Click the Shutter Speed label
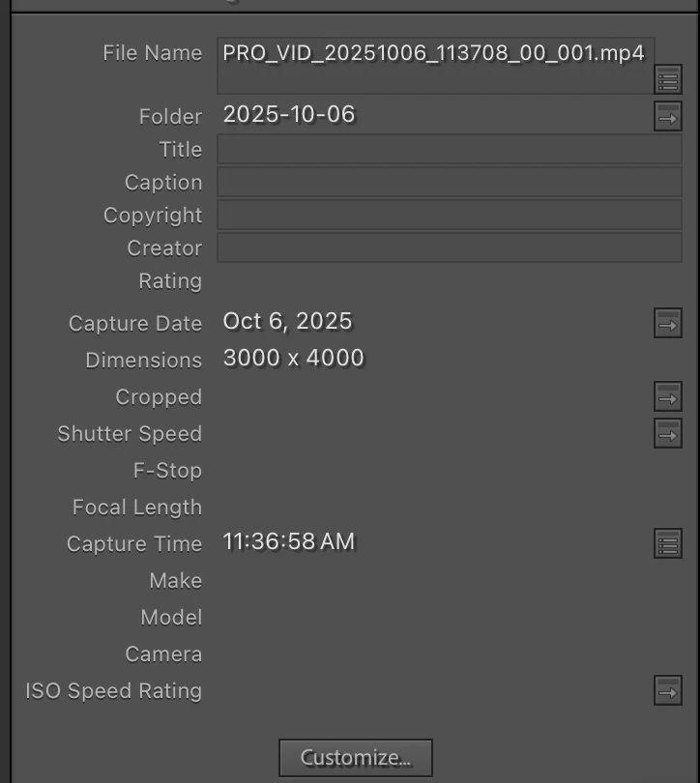The height and width of the screenshot is (783, 700). pyautogui.click(x=130, y=433)
